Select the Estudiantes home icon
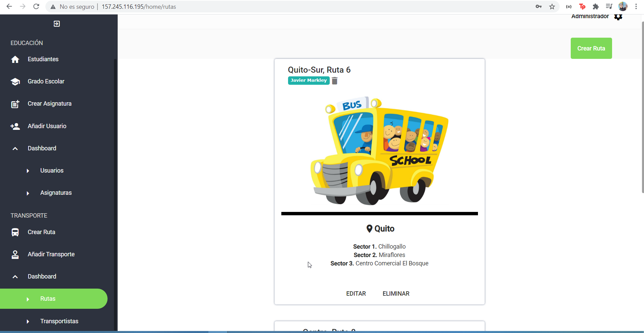 15,59
